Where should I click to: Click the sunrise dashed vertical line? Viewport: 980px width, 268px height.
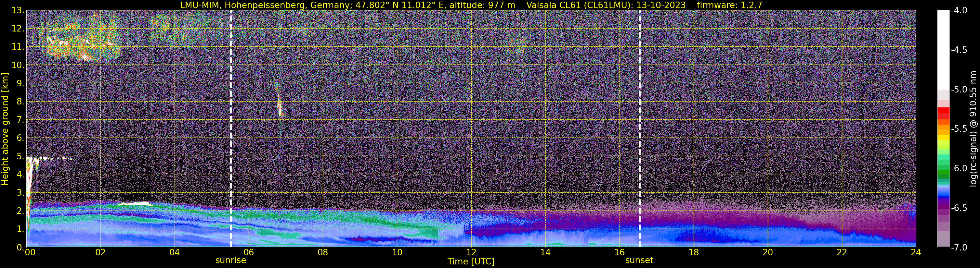pos(231,129)
